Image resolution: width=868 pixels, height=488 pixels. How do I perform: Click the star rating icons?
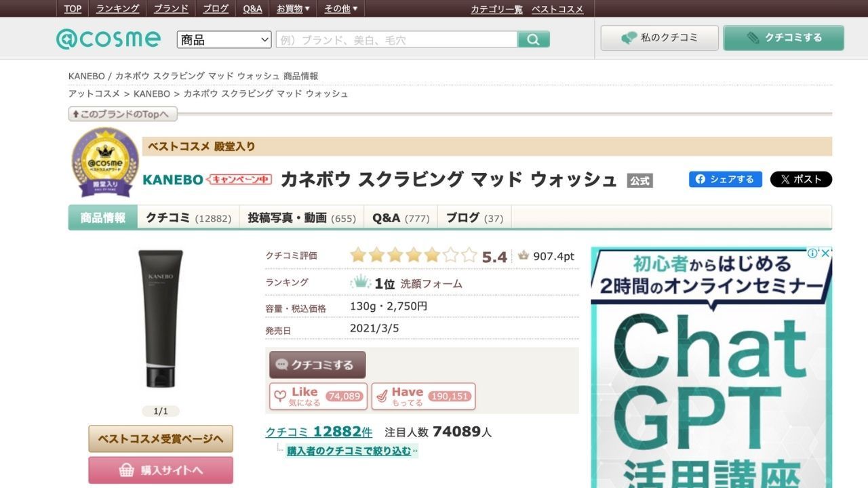(414, 256)
